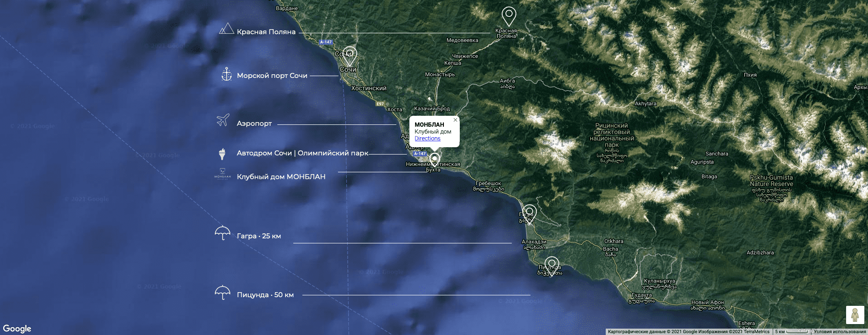This screenshot has width=868, height=335.
Task: Select the Аэропорт legend label
Action: [254, 124]
